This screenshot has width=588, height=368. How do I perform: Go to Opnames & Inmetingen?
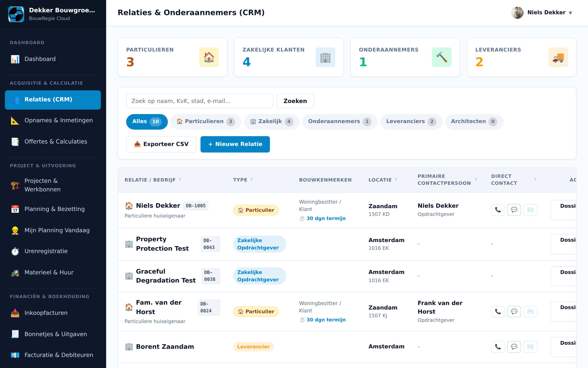pos(53,120)
